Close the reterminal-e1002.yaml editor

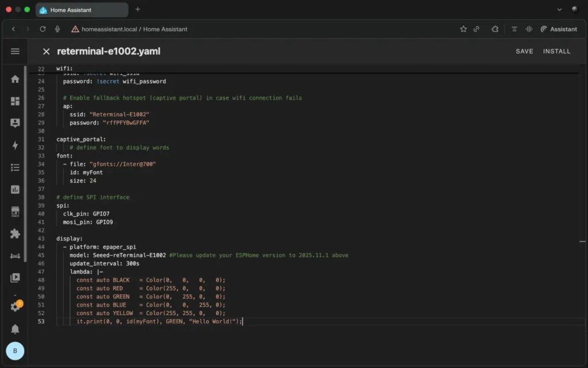click(46, 51)
